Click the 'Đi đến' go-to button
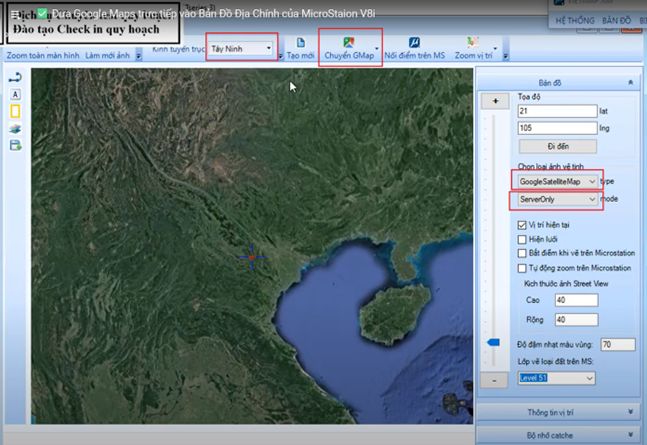The image size is (647, 445). [558, 146]
